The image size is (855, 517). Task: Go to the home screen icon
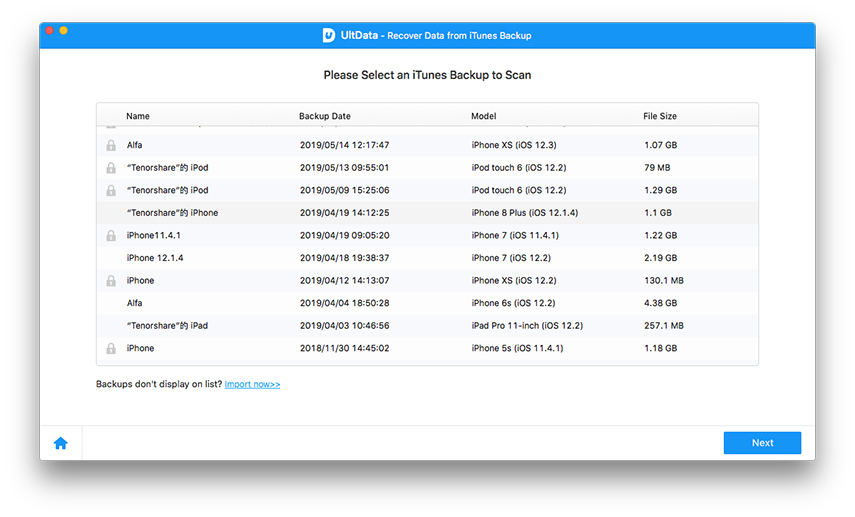61,443
